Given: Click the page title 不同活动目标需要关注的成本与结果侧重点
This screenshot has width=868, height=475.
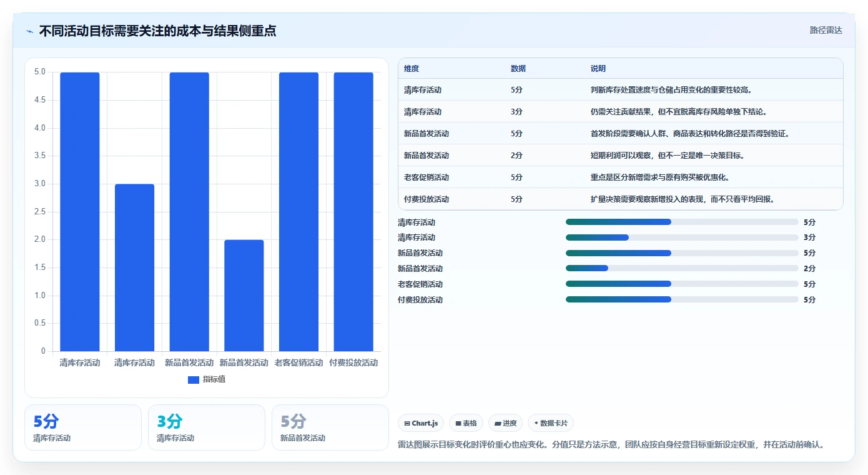Looking at the screenshot, I should [157, 31].
